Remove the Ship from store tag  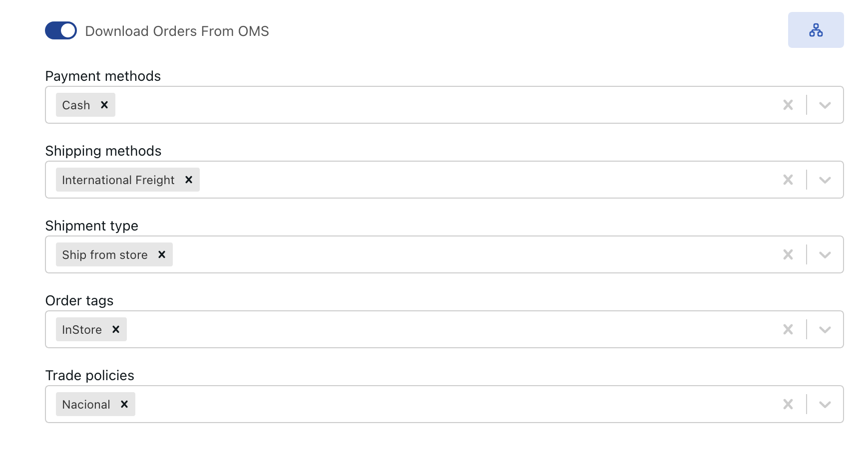coord(162,254)
